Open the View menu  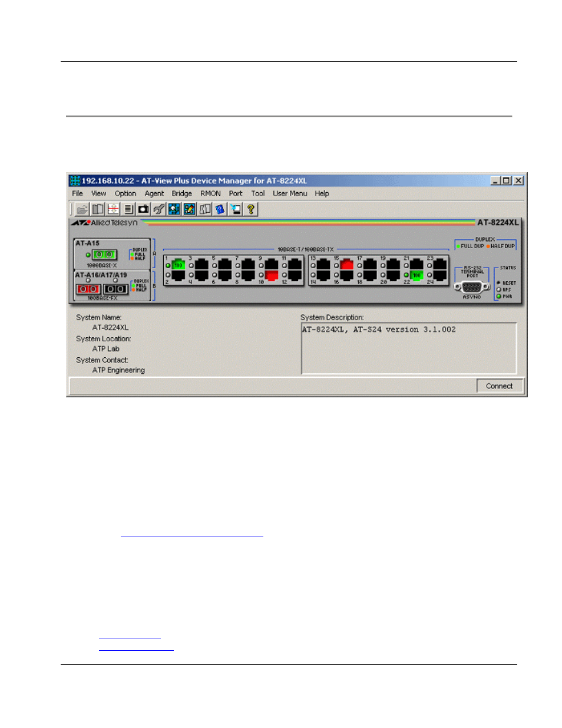click(x=98, y=193)
